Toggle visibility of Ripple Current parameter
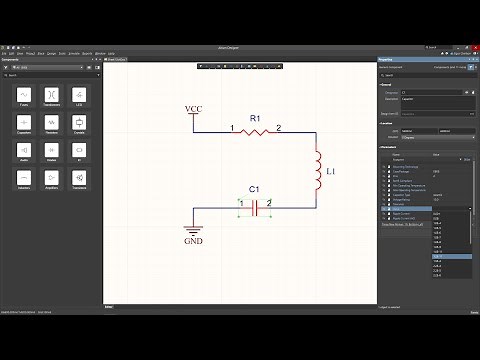The width and height of the screenshot is (480, 360). click(384, 213)
